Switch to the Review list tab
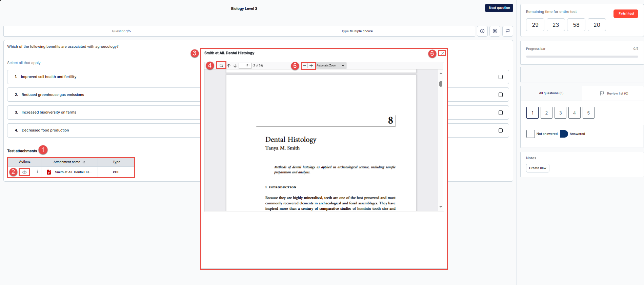 pos(614,94)
